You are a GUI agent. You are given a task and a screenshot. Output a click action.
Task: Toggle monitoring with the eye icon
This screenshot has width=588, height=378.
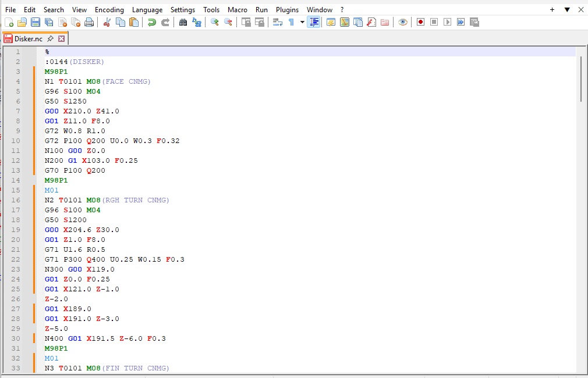pos(403,22)
